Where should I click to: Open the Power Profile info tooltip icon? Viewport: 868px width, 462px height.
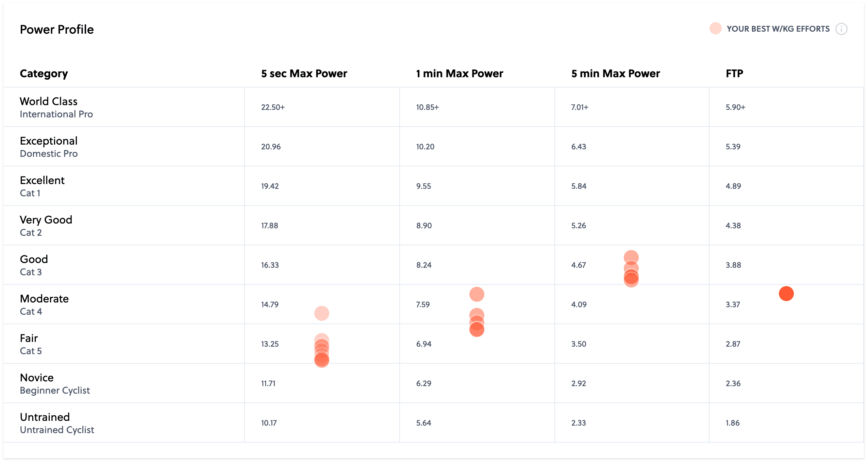point(842,29)
